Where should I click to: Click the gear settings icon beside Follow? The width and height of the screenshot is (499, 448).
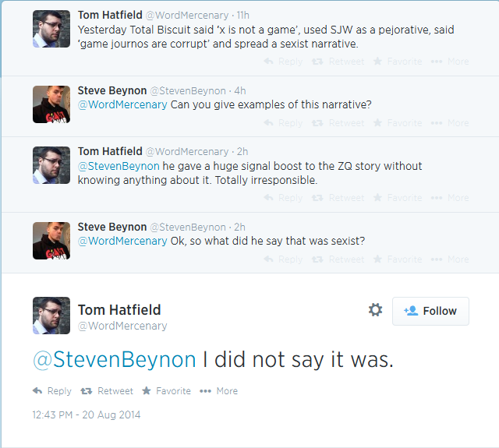coord(375,310)
